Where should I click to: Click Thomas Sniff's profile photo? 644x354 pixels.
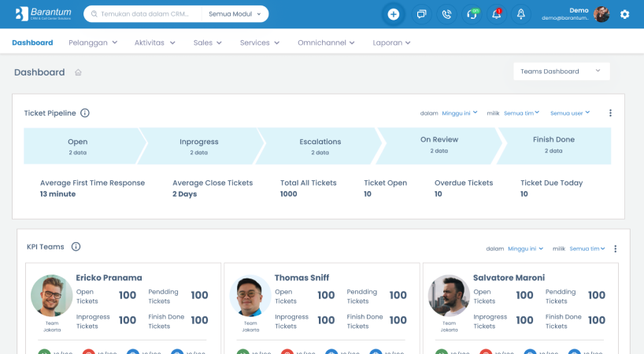point(250,295)
